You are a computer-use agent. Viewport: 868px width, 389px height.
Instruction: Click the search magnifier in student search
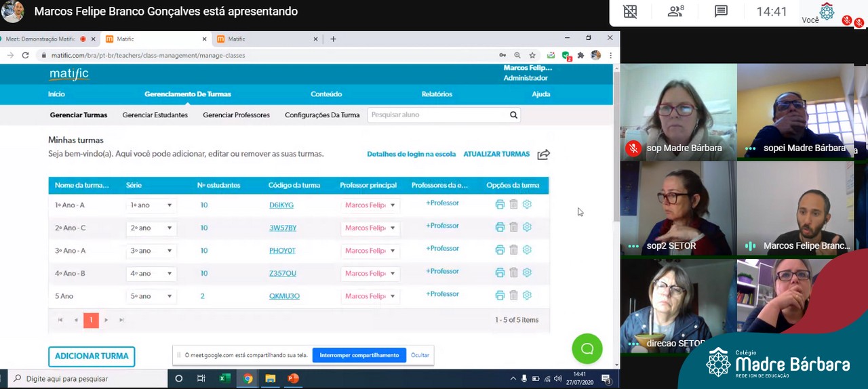click(x=513, y=115)
